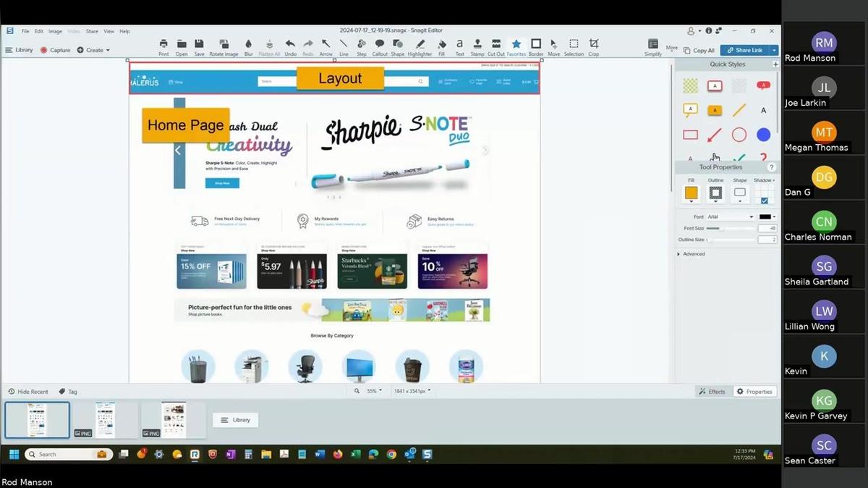Open the Blur tool
The image size is (868, 488).
pyautogui.click(x=249, y=45)
